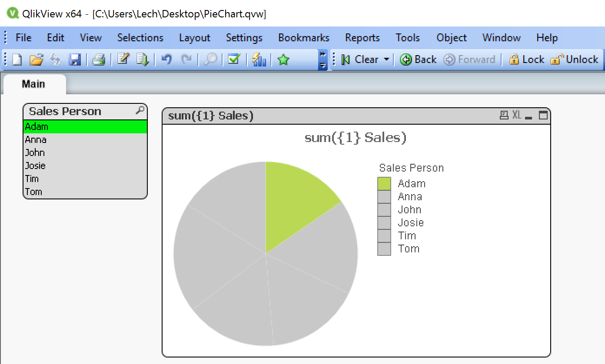Open the View menu
605x364 pixels.
pos(91,38)
